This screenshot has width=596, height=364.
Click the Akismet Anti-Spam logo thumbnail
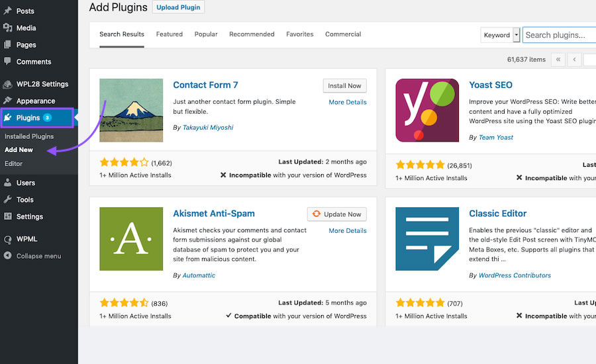(x=131, y=239)
